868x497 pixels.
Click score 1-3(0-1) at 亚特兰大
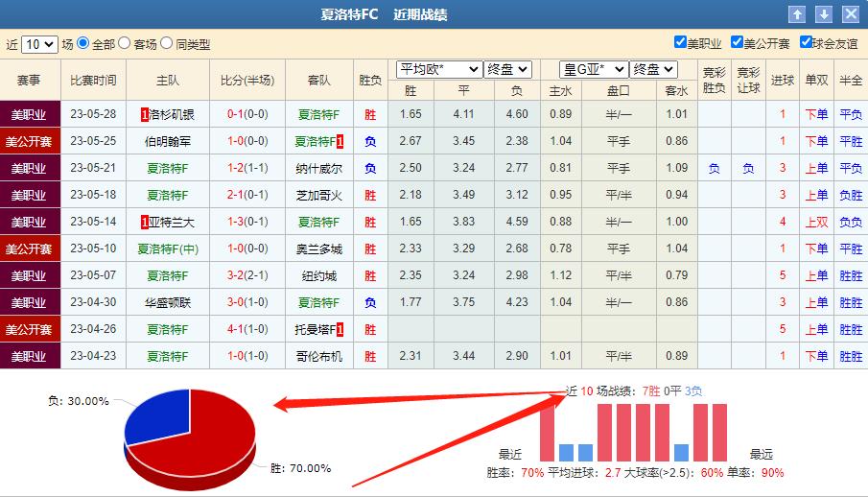247,222
